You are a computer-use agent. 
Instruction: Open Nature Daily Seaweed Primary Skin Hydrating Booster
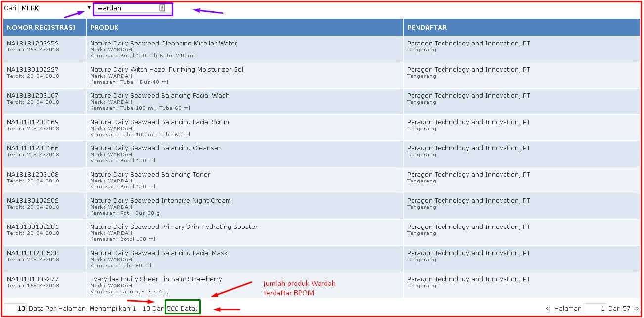point(174,227)
